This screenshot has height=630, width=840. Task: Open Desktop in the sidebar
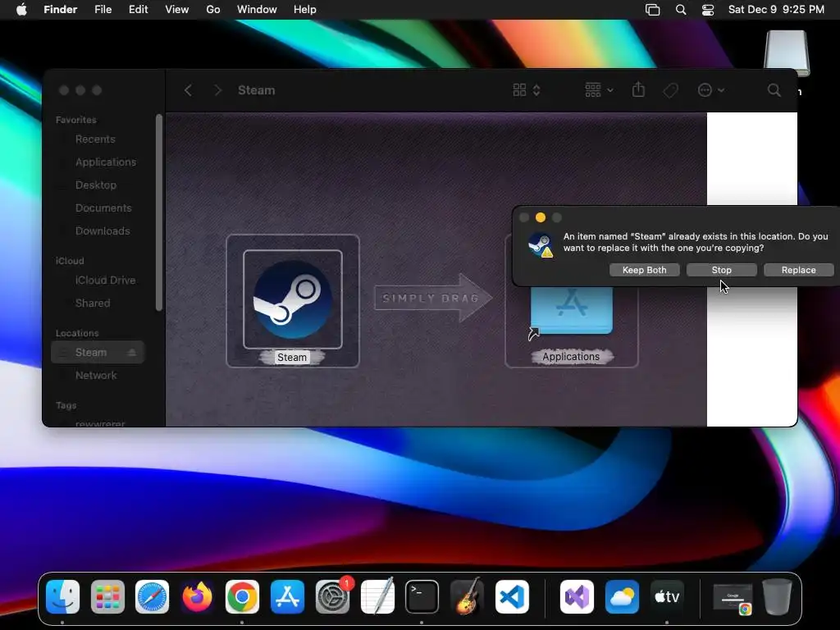click(x=96, y=185)
